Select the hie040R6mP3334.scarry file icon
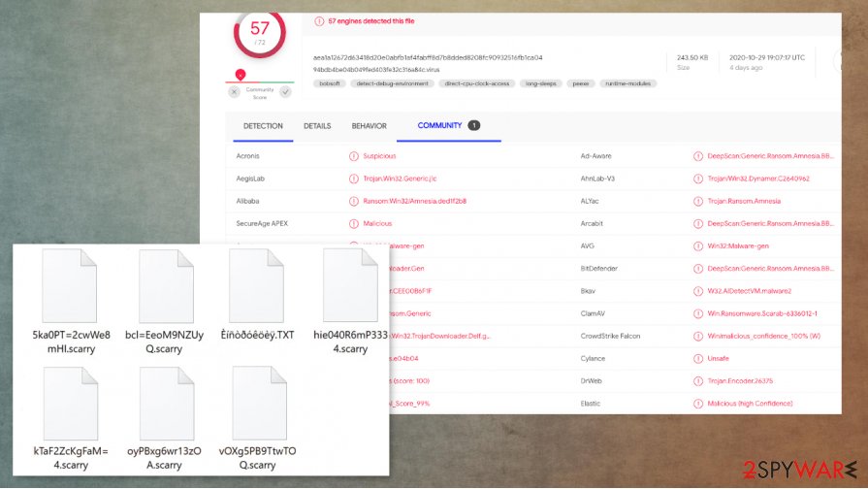This screenshot has width=868, height=489. click(x=350, y=285)
